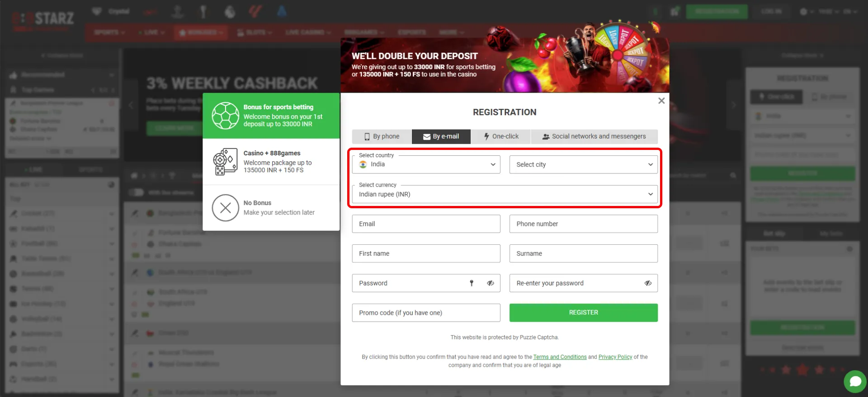
Task: Open Social networks and messengers tab
Action: pyautogui.click(x=594, y=136)
